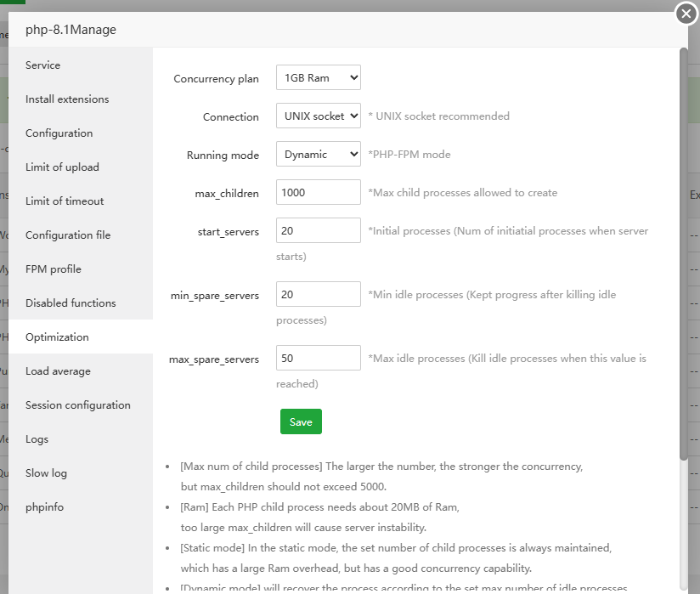View the Slow log tab
The height and width of the screenshot is (594, 700).
click(46, 473)
